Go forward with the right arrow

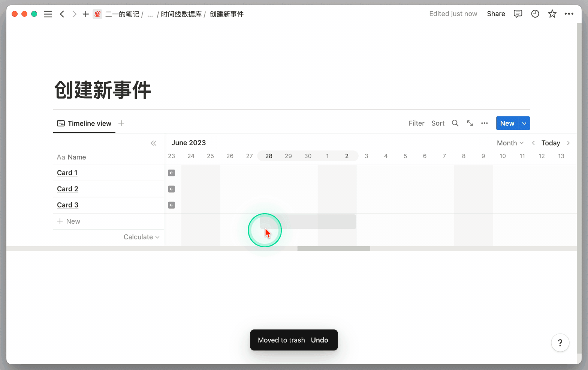pos(74,14)
